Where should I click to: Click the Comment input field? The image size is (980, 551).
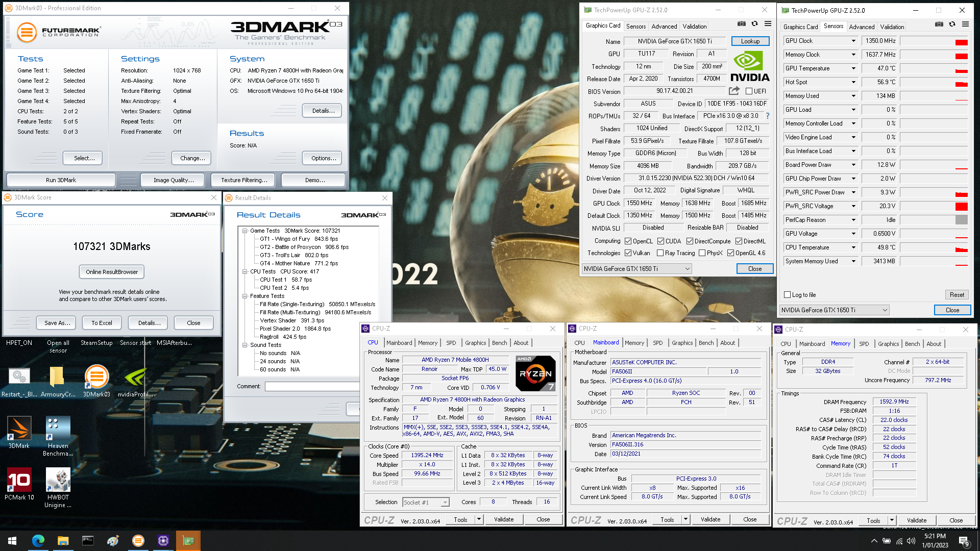point(312,387)
